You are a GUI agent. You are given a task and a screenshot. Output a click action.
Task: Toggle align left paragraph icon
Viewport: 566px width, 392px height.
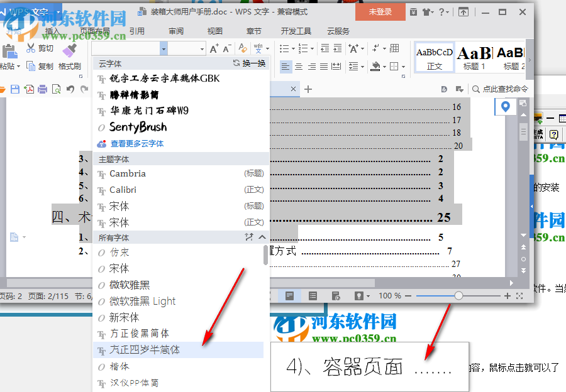point(286,67)
